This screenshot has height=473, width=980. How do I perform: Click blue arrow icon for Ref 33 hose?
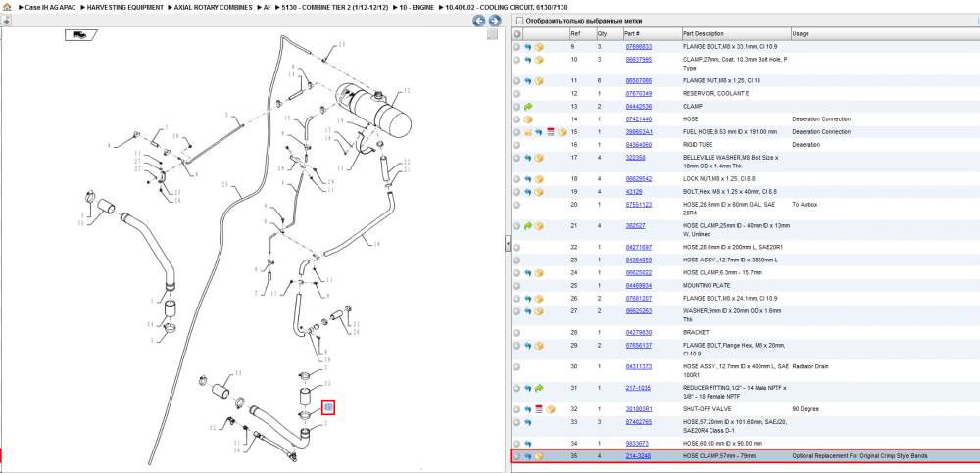[x=527, y=422]
